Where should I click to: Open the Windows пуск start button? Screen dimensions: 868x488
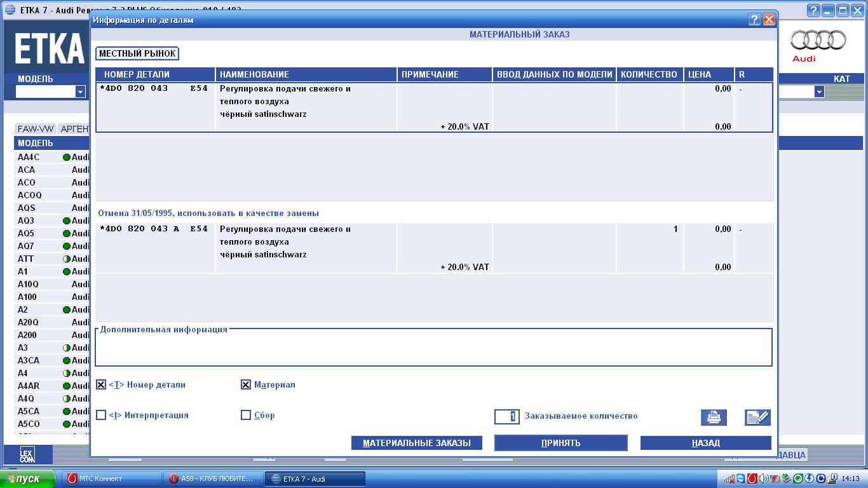click(27, 478)
